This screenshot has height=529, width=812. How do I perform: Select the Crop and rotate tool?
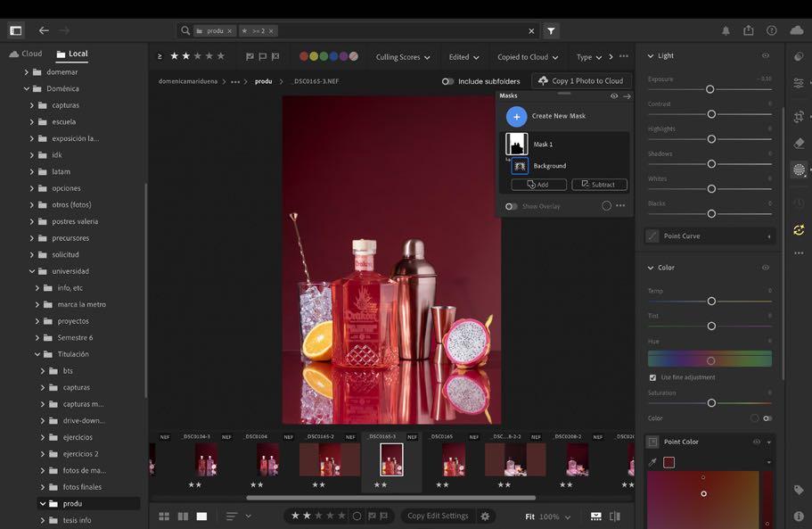point(799,117)
